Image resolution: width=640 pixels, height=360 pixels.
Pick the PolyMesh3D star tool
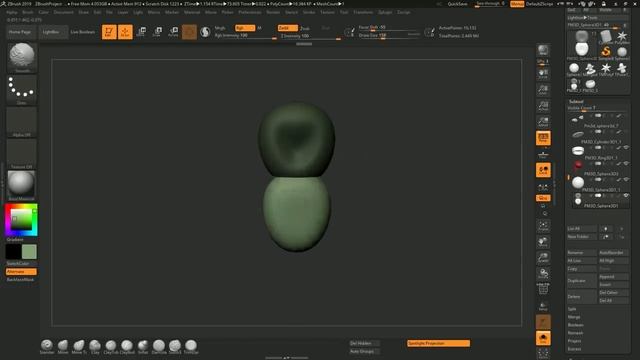point(622,37)
